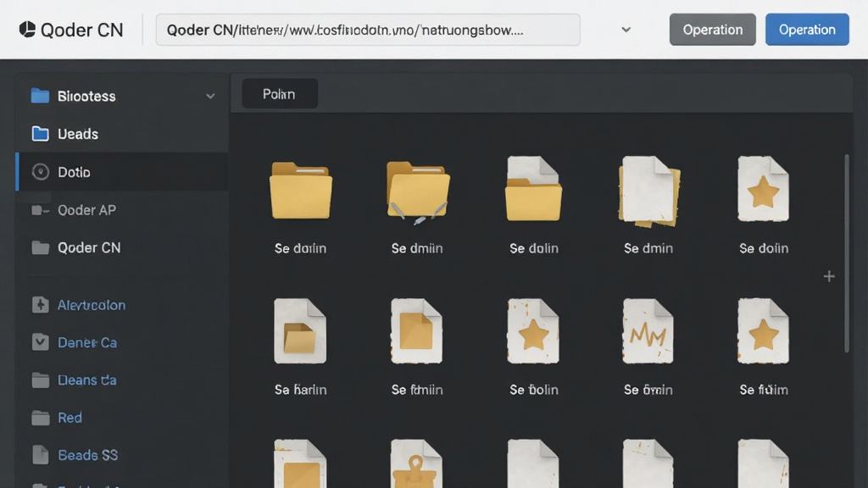Click the Dotio clock icon
The image size is (868, 488).
40,172
